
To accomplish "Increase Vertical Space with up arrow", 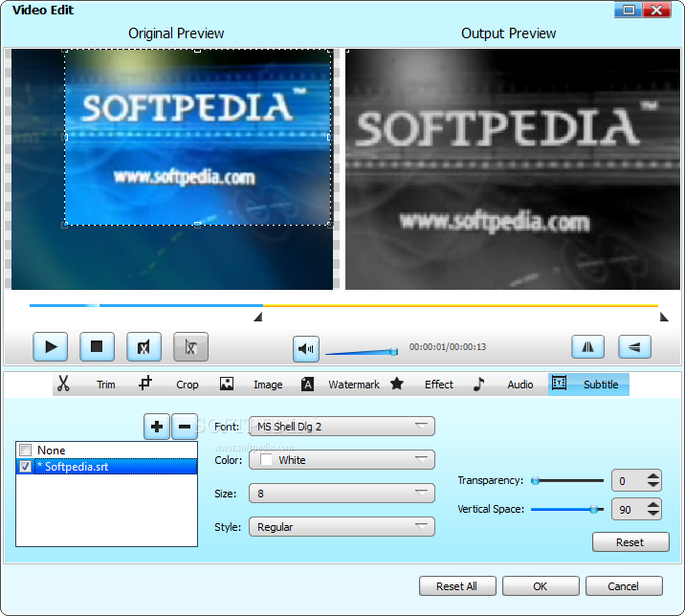I will (x=653, y=505).
